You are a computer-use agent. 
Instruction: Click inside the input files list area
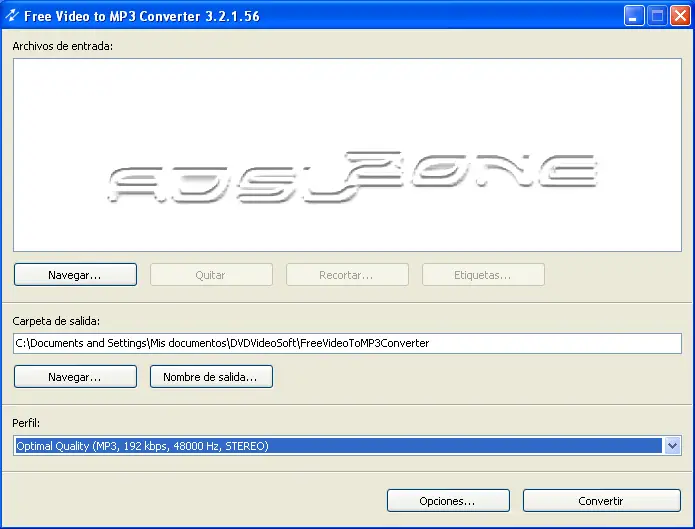coord(347,155)
